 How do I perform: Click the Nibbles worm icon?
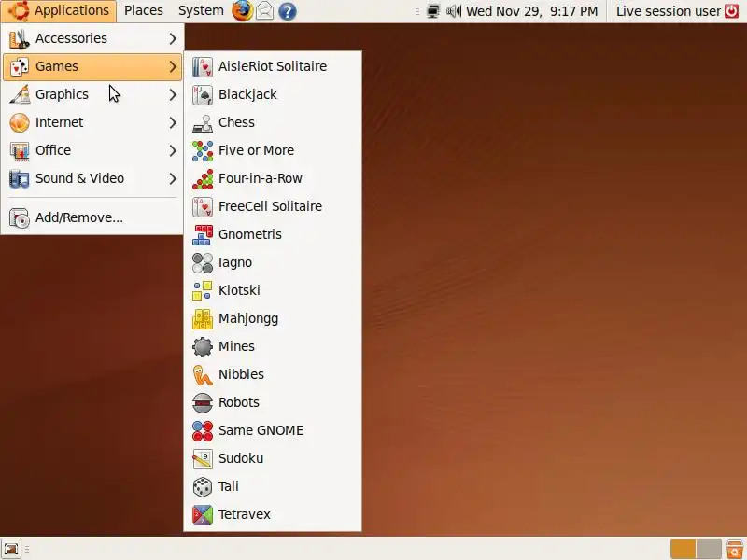tap(203, 375)
